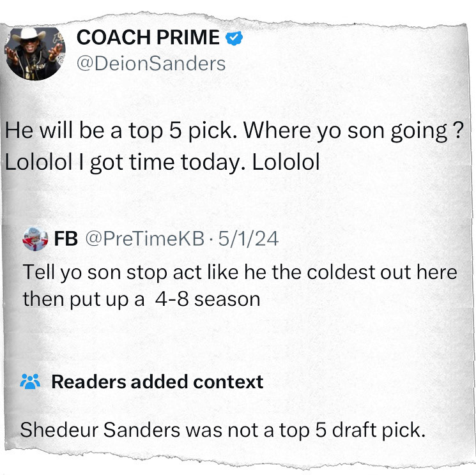Viewport: 476px width, 475px height.
Task: Click the final "Lololol" in the tweet
Action: pos(286,162)
